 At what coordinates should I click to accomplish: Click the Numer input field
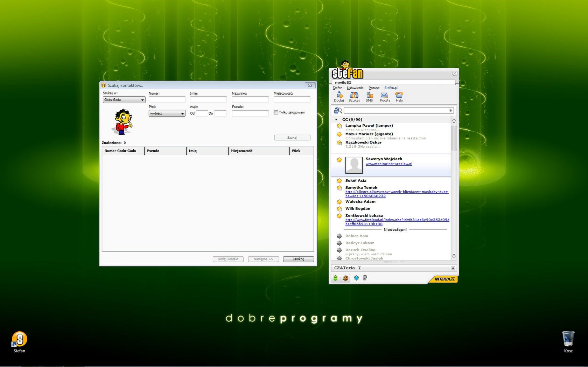coord(167,99)
